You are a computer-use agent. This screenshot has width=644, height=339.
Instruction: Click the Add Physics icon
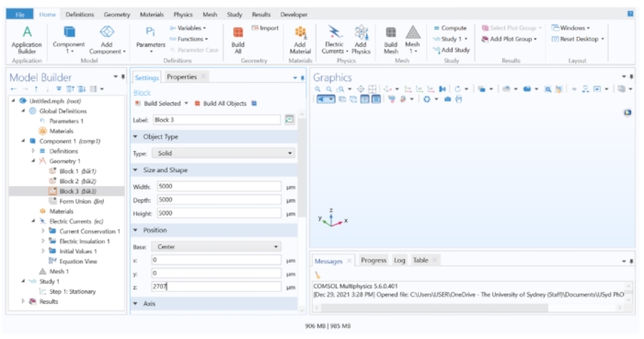coord(361,41)
